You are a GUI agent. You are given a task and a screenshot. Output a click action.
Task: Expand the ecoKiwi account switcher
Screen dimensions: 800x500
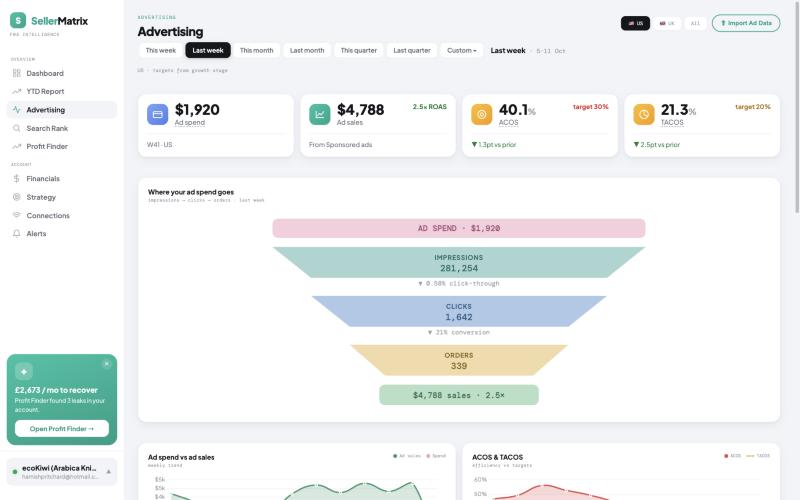point(62,471)
